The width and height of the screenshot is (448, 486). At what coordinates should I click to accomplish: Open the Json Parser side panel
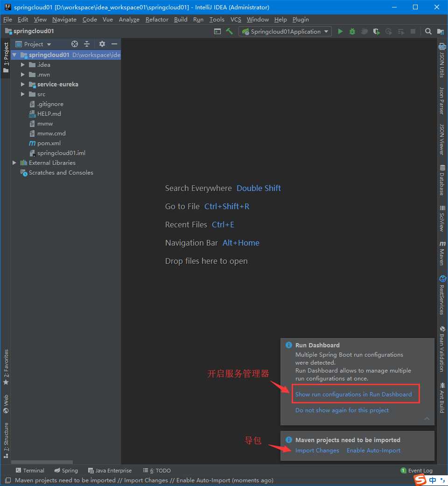[x=442, y=101]
